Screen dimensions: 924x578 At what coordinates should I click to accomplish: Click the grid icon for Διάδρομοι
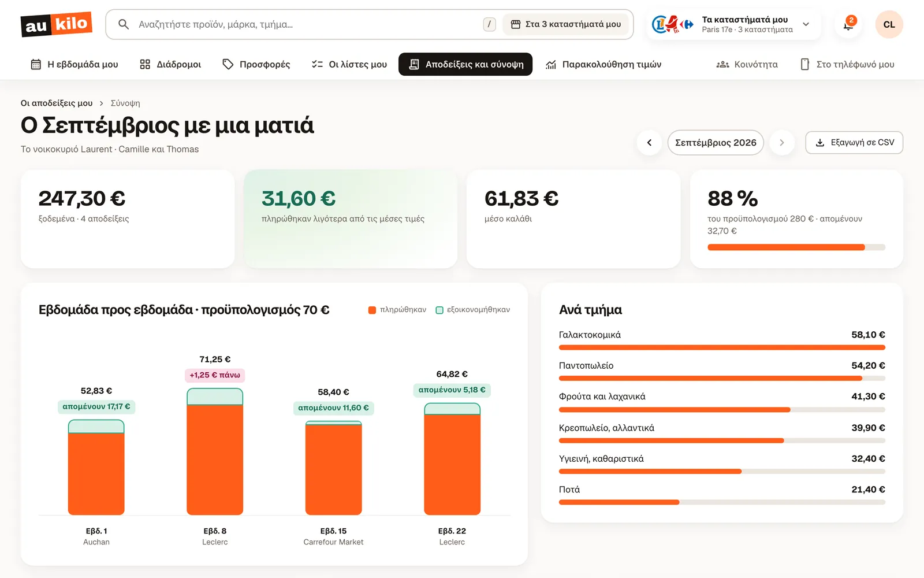[x=145, y=64]
